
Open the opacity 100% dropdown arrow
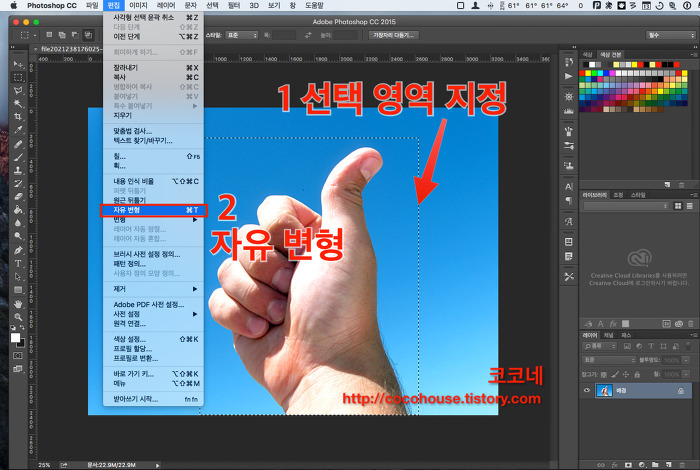pos(686,360)
